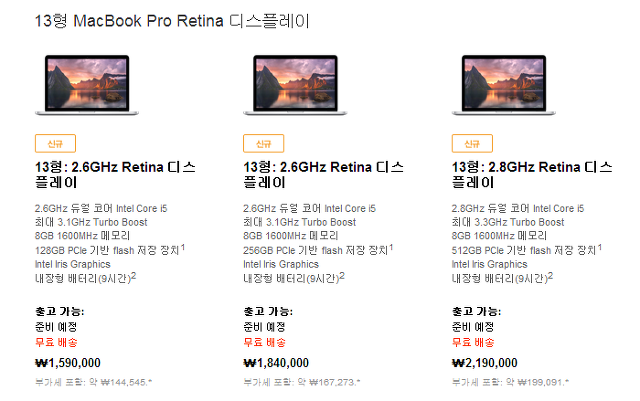Screen dimensions: 640x401
Task: Click the ₩1,590,000 price
Action: [68, 363]
